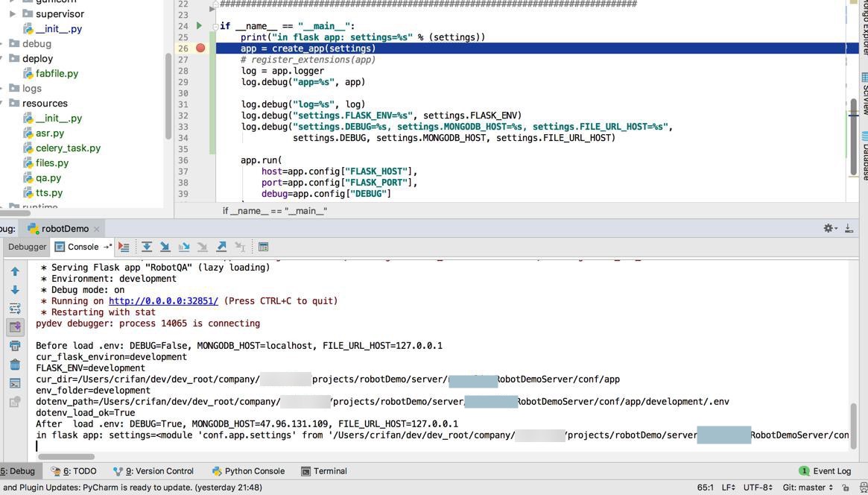The height and width of the screenshot is (495, 868).
Task: Open the SciView side panel
Action: pos(864,94)
